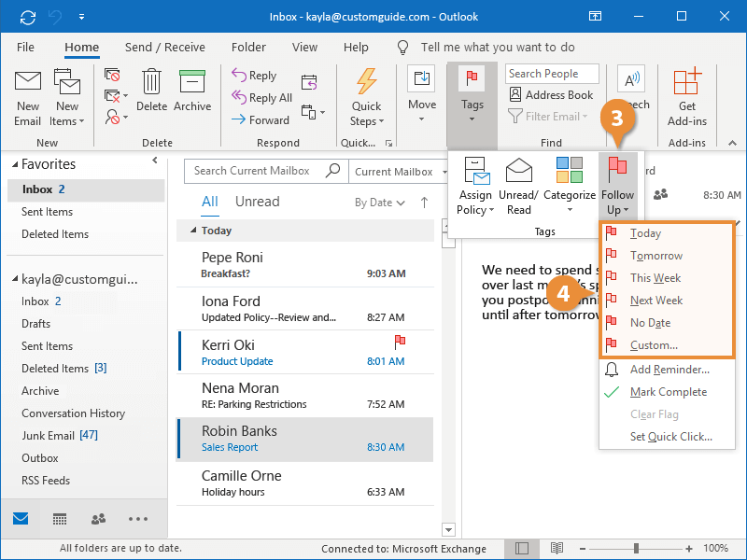This screenshot has width=747, height=560.
Task: Click the Send/Receive All Folders icon
Action: click(28, 17)
